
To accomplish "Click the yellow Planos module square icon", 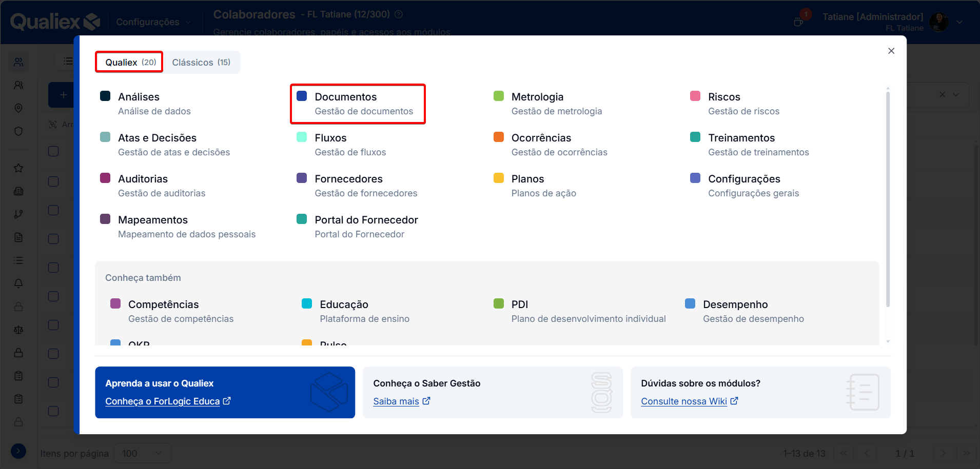I will tap(498, 178).
